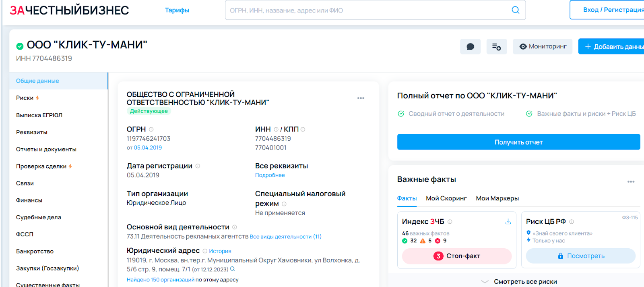Click the search magnifier icon
The height and width of the screenshot is (287, 644).
point(515,10)
